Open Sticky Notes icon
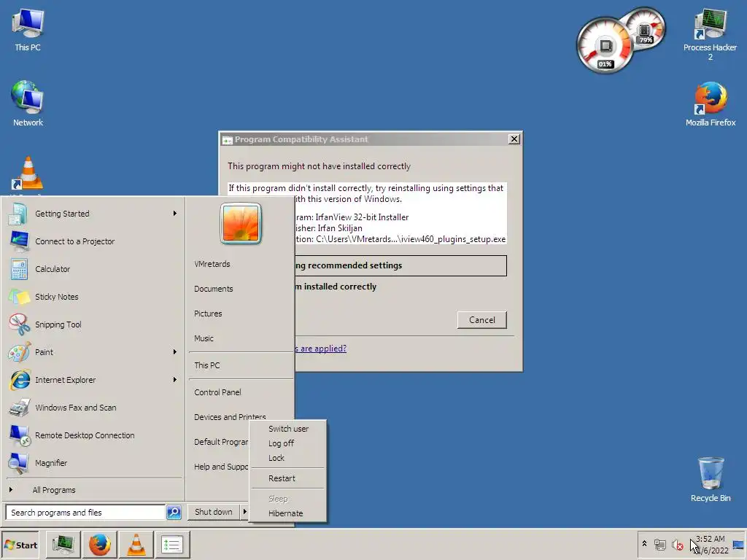 [19, 297]
